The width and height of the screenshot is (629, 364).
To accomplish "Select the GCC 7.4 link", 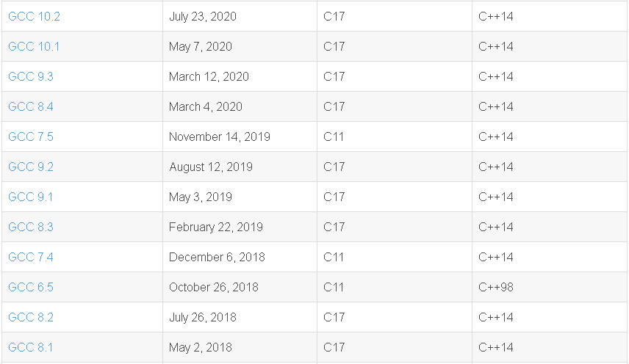I will click(x=31, y=257).
